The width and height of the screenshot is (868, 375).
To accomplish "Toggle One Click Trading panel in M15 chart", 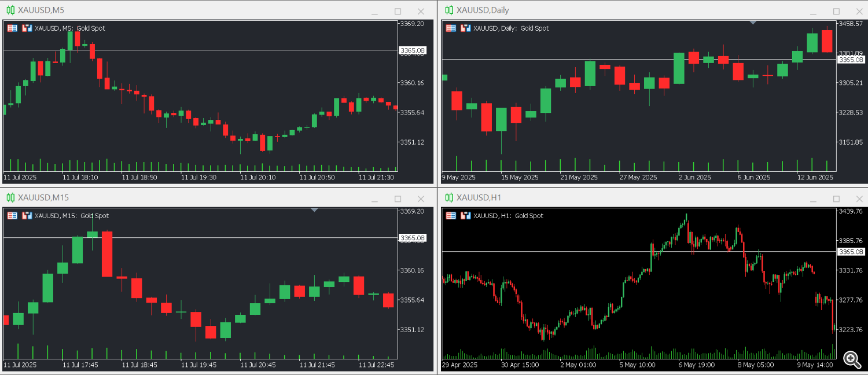I will [12, 215].
